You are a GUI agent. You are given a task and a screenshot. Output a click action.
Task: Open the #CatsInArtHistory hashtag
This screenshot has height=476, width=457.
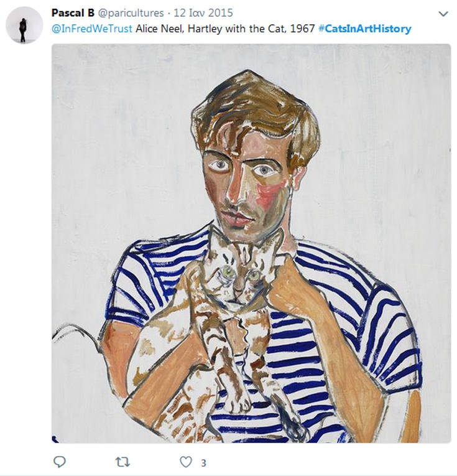pyautogui.click(x=364, y=29)
